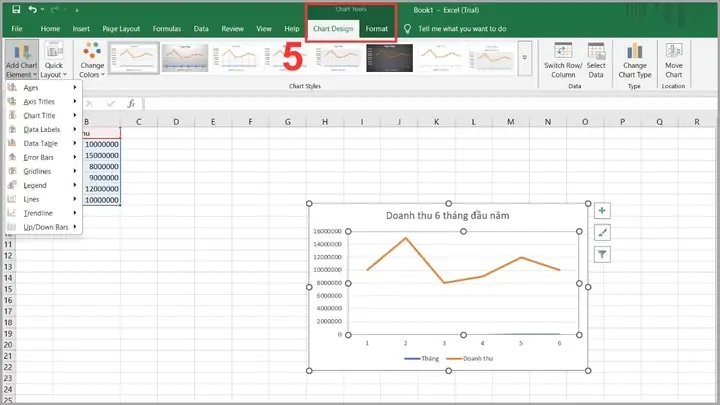Click the Tháng legend entry
This screenshot has height=405, width=720.
pos(422,359)
